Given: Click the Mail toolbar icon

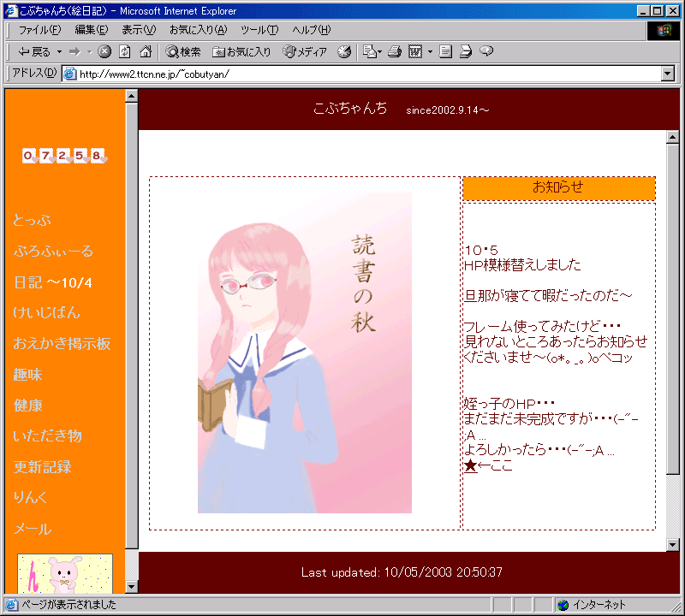Looking at the screenshot, I should point(372,51).
